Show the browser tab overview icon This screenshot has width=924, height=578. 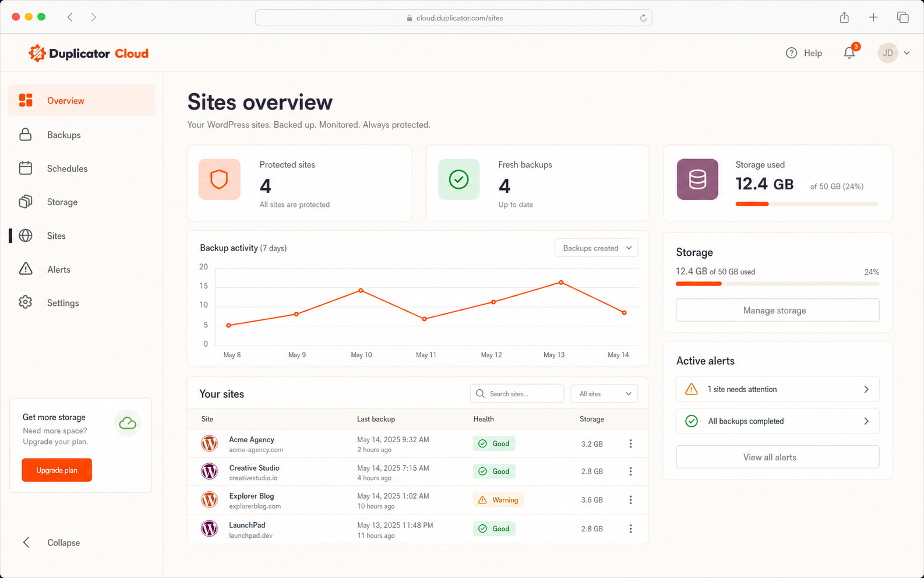(903, 17)
